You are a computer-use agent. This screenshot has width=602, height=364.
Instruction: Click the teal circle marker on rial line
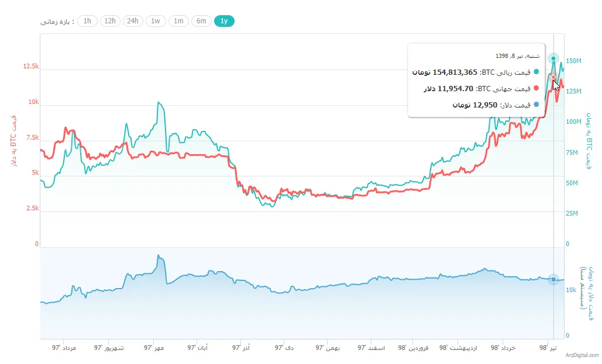[553, 58]
